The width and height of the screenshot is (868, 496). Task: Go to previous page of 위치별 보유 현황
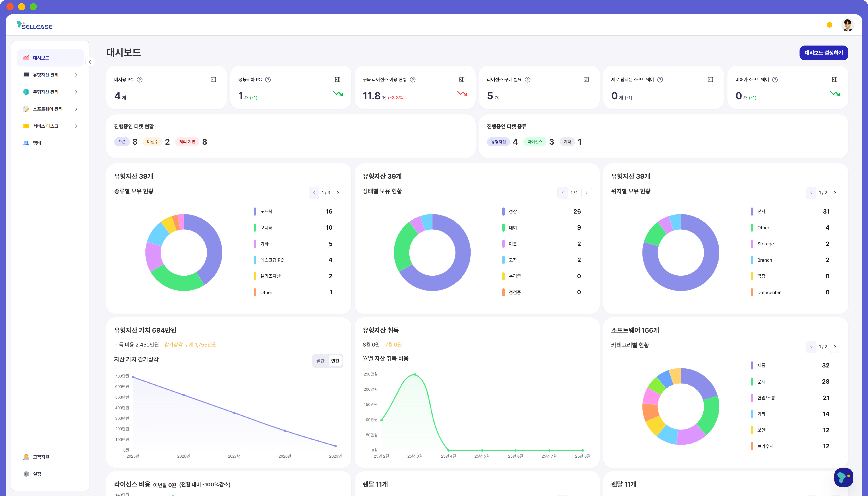[811, 193]
